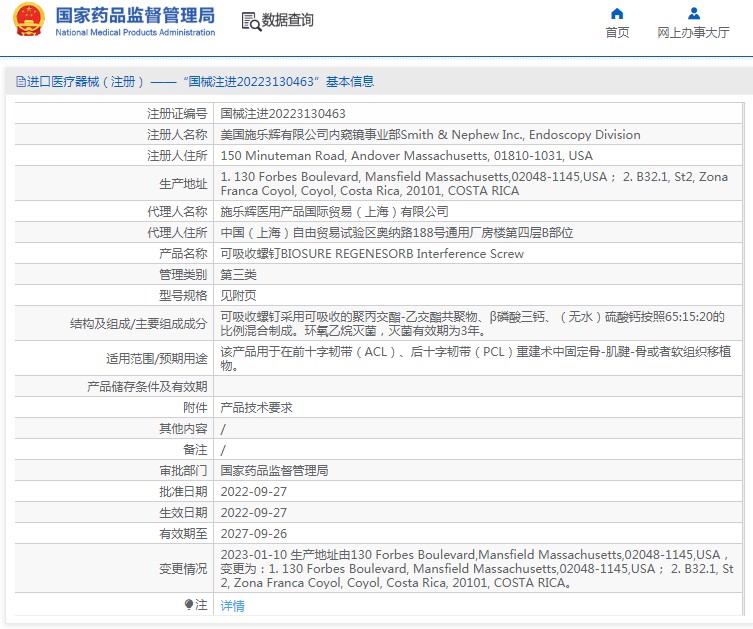The height and width of the screenshot is (629, 753).
Task: Click the 国家药品监督管理局 site title
Action: 134,15
